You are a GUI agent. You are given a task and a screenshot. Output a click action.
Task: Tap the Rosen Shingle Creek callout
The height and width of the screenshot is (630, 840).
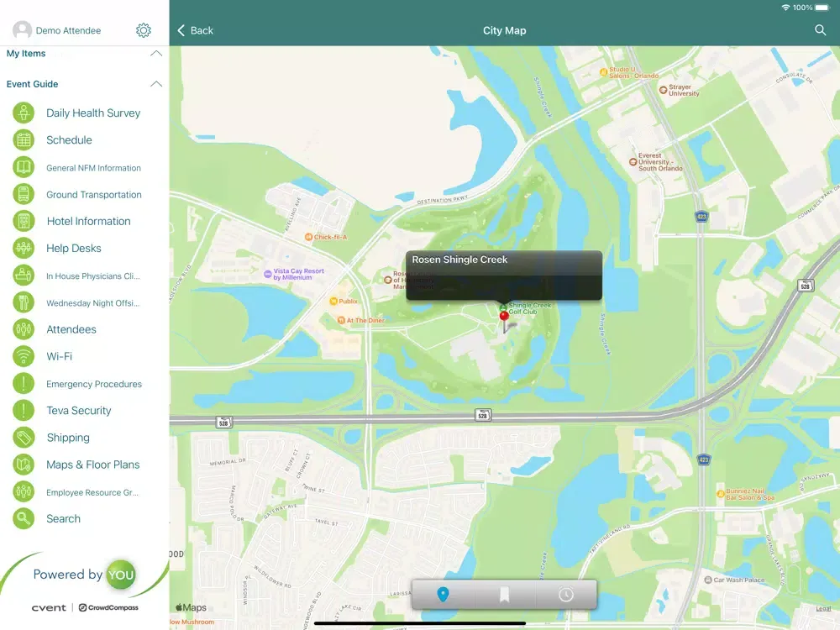pos(503,275)
